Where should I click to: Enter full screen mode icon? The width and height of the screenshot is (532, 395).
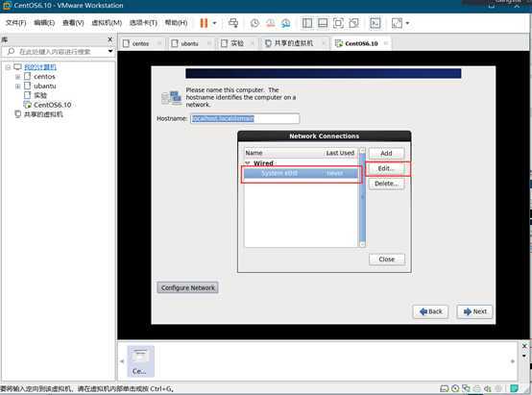click(338, 23)
